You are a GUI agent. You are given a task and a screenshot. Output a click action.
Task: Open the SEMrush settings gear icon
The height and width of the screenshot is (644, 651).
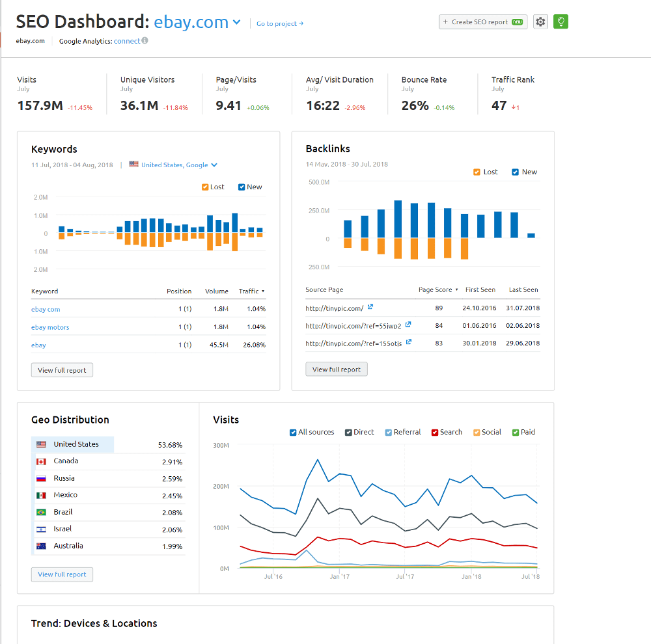point(540,21)
